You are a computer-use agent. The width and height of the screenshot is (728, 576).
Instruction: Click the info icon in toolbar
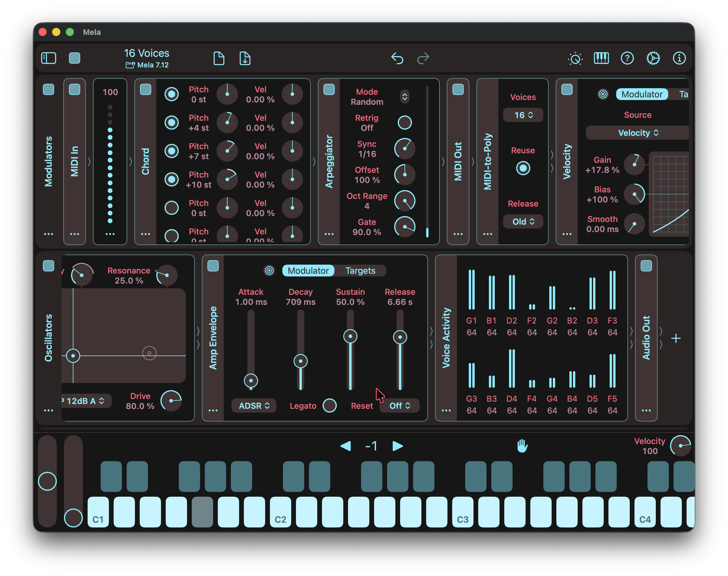pos(679,58)
